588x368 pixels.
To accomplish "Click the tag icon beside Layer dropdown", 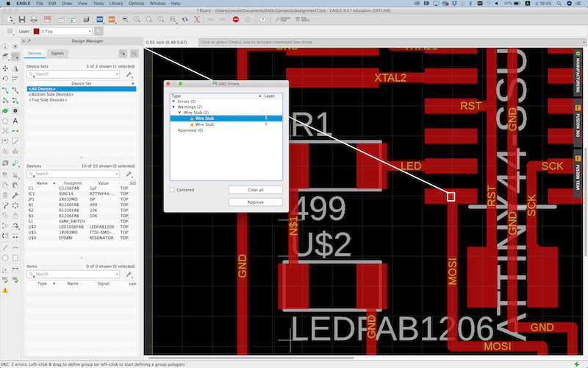I will pos(98,31).
